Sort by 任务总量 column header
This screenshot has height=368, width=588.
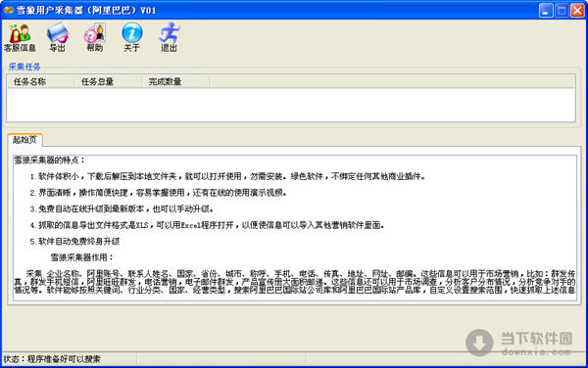108,81
